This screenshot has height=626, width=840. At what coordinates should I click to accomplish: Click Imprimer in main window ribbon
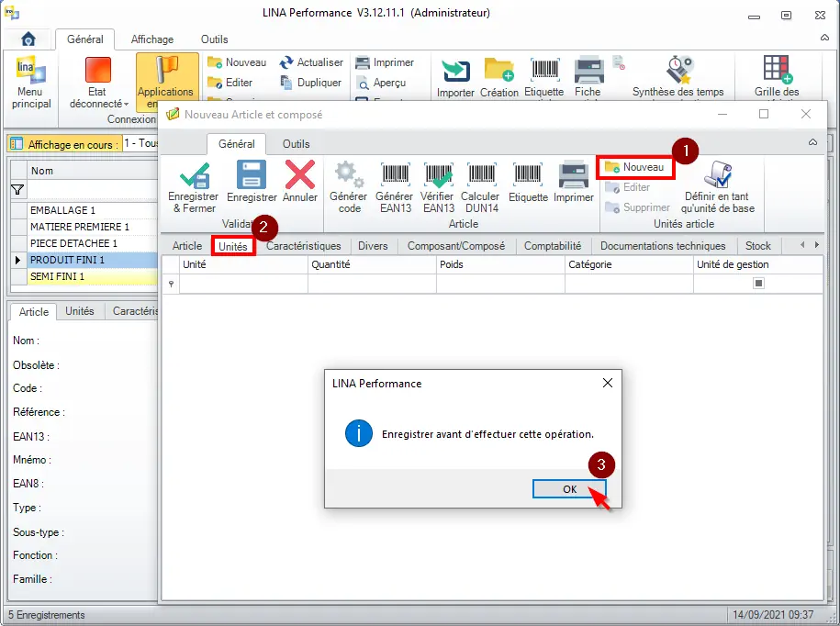click(385, 62)
